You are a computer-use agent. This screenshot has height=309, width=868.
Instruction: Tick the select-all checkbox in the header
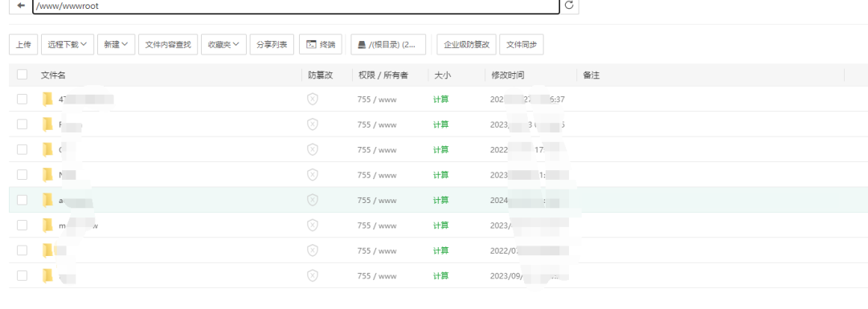tap(23, 75)
